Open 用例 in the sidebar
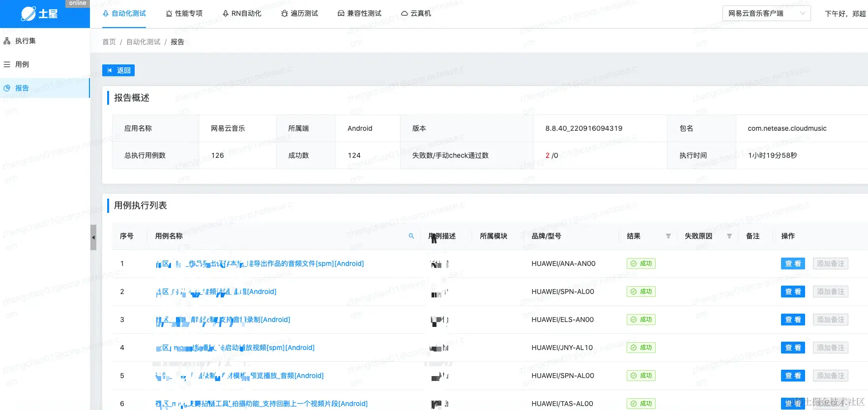Screen dimensions: 868x410 pyautogui.click(x=45, y=64)
